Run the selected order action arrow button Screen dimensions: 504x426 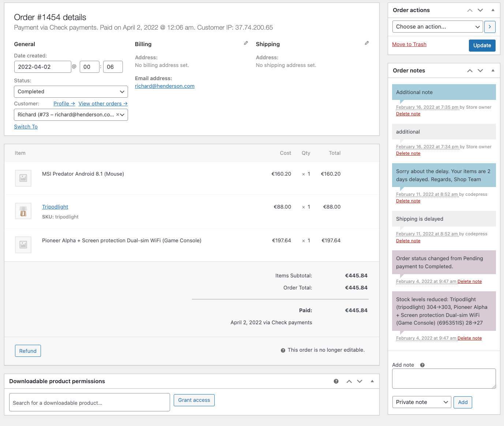(490, 26)
